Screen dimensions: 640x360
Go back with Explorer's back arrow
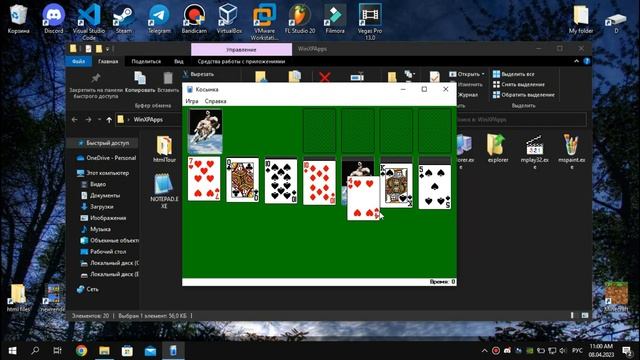point(74,120)
